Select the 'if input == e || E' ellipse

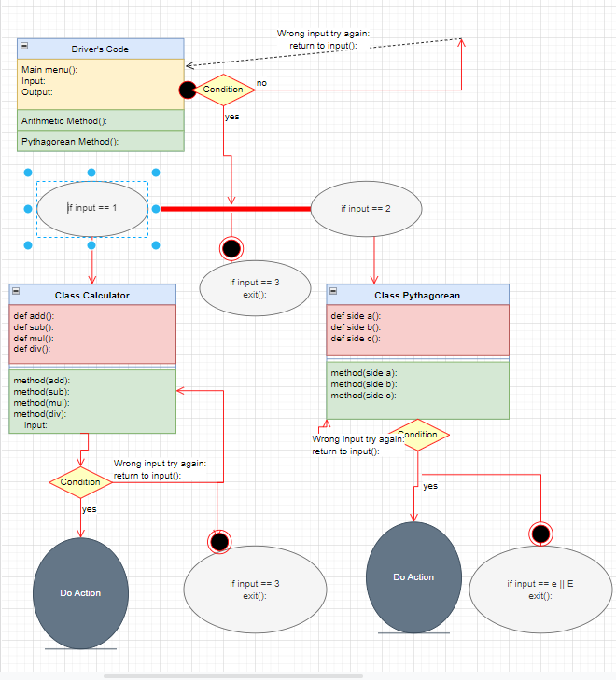(x=540, y=590)
